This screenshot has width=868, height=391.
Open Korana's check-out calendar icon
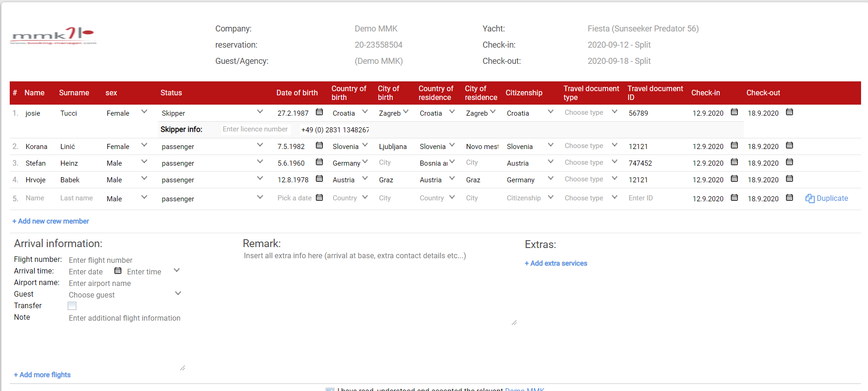[790, 145]
